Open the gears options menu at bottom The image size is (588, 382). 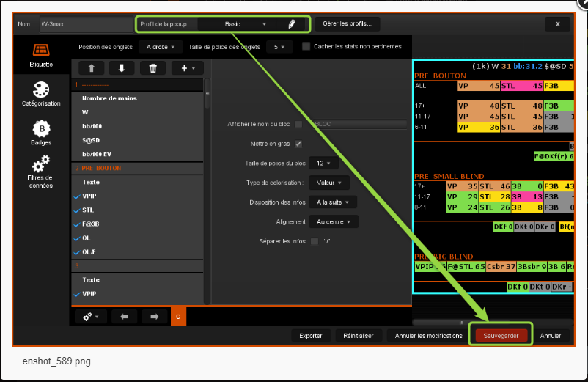(x=91, y=317)
